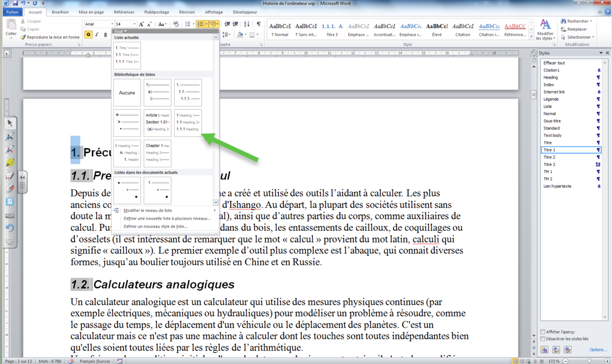Click the Options link in Styles pane

[x=598, y=350]
